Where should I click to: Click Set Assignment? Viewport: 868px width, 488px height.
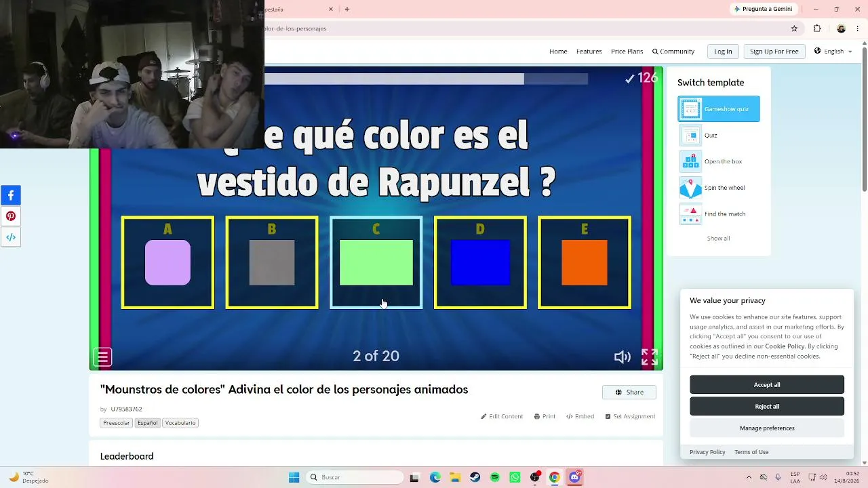(x=630, y=416)
